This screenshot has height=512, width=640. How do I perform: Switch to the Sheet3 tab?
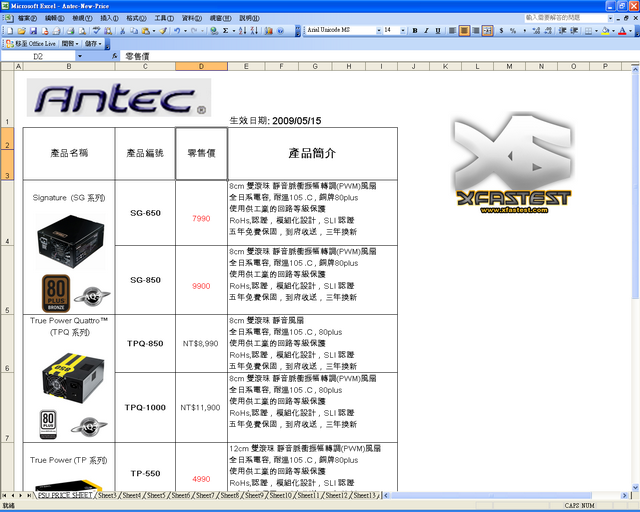click(x=107, y=495)
